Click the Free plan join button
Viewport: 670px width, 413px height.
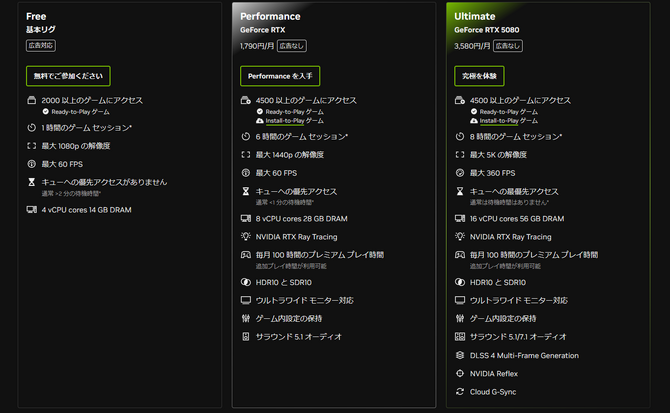tap(68, 76)
